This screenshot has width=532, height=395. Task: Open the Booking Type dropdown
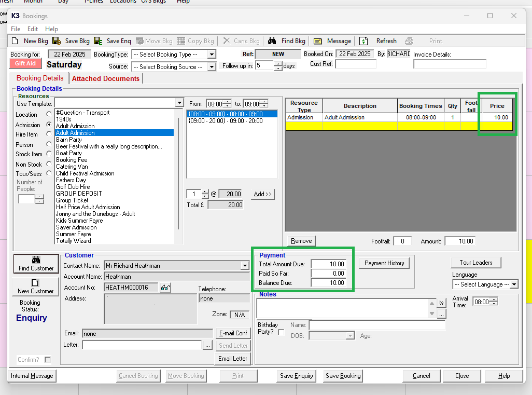(x=212, y=55)
